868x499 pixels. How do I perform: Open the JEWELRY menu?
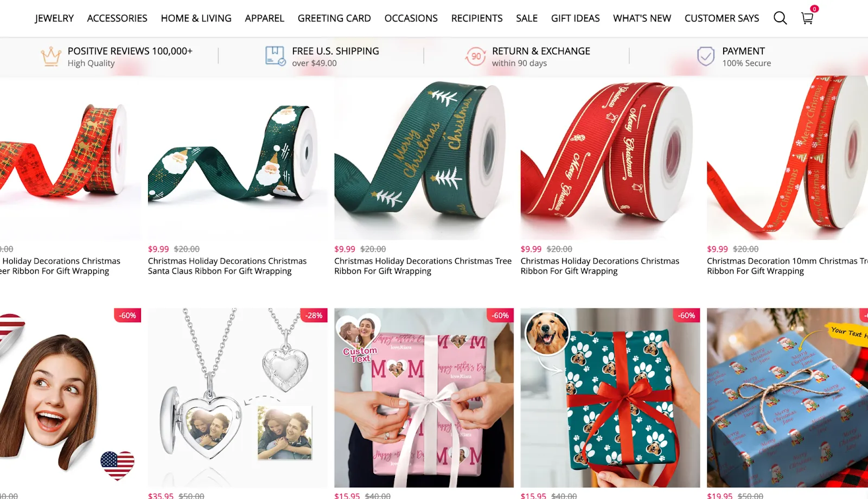coord(54,18)
